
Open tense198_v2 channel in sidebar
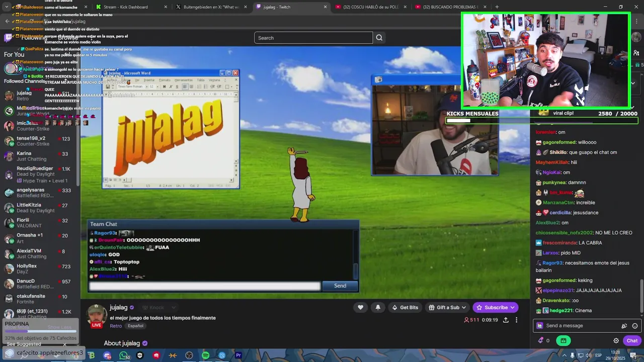39,141
